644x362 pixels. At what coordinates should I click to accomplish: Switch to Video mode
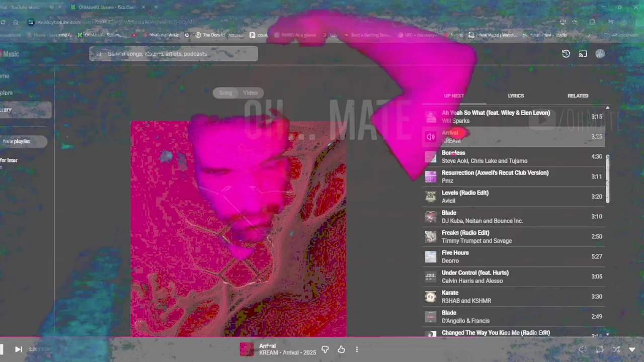click(250, 93)
